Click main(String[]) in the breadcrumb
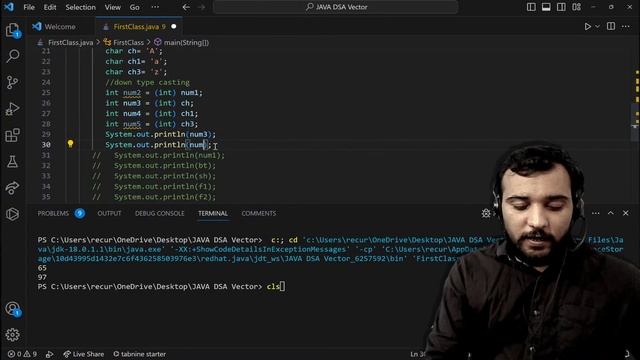Viewport: 640px width, 360px height. (186, 42)
